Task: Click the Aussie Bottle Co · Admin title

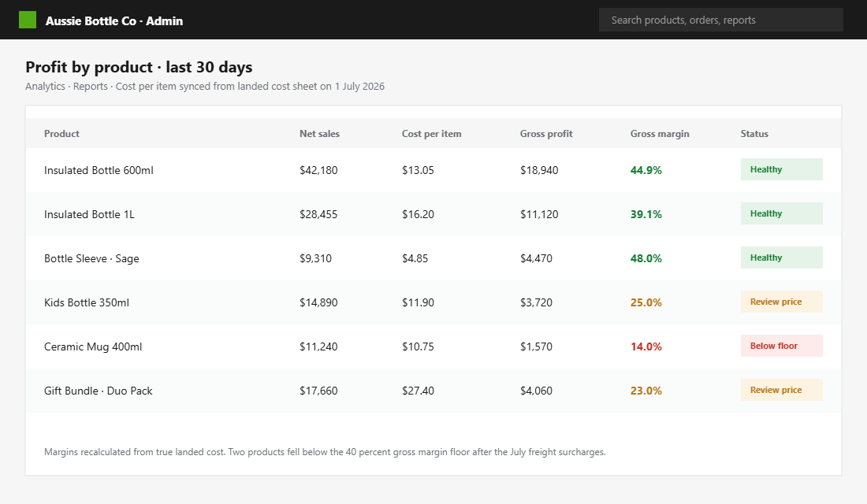Action: click(x=114, y=21)
